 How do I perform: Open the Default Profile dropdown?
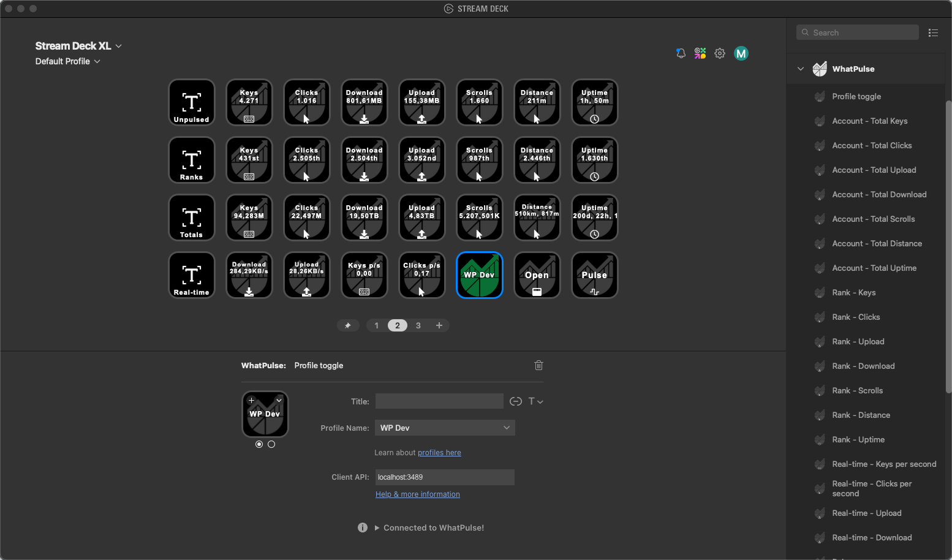point(67,61)
